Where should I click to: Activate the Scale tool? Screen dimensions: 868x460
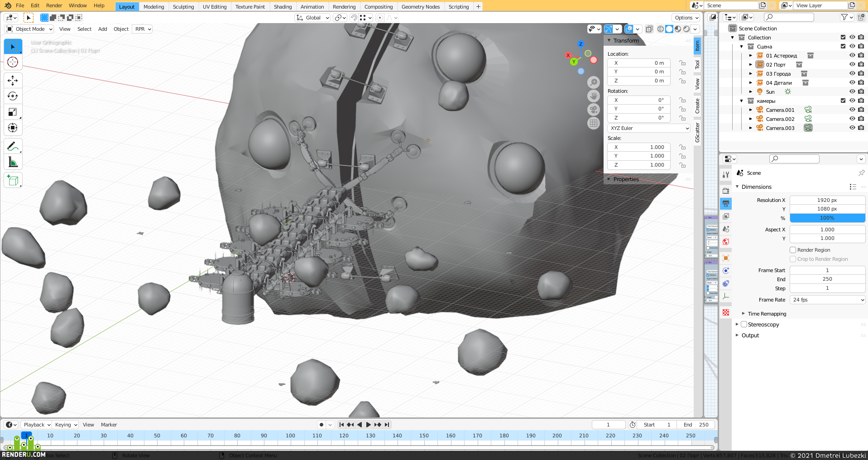[x=13, y=112]
